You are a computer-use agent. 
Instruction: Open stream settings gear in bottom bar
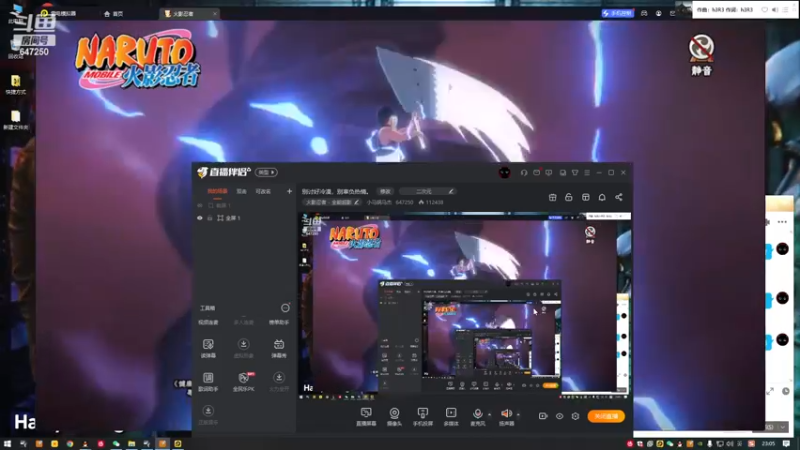(576, 416)
